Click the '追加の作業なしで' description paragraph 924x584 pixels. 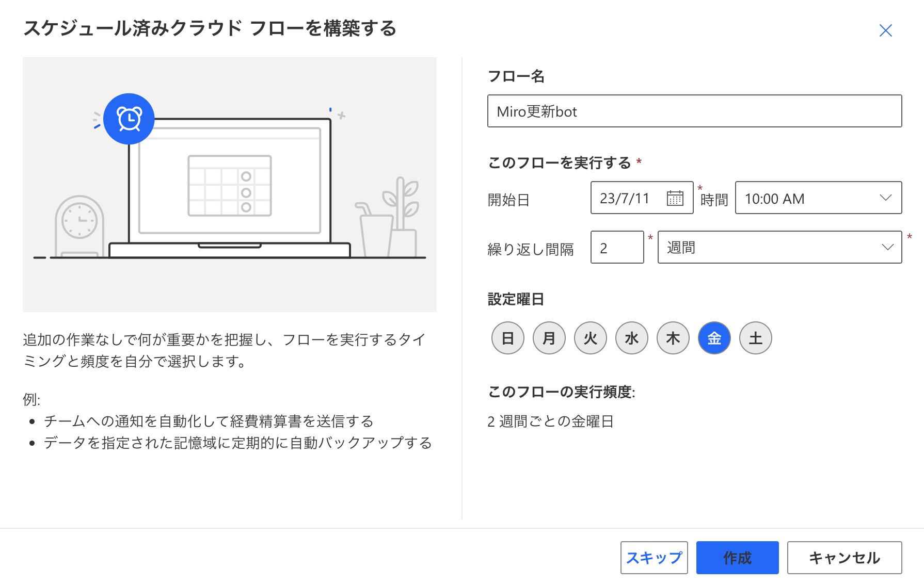pos(225,350)
